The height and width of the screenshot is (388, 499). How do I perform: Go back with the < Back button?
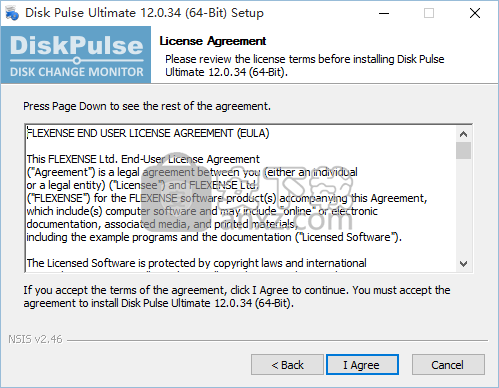click(287, 365)
